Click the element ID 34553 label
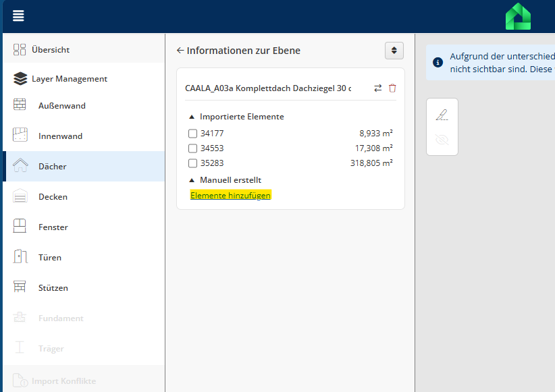The width and height of the screenshot is (555, 392). pos(212,148)
